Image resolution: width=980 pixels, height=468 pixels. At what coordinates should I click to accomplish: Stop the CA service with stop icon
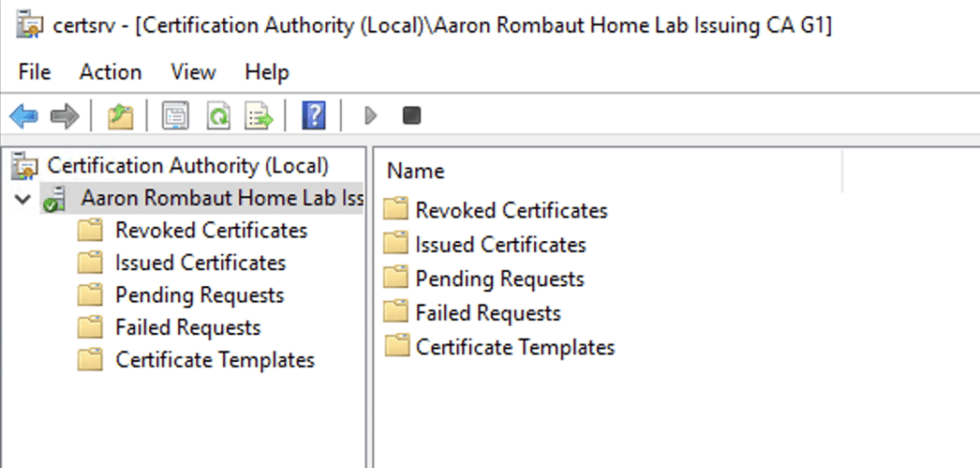pyautogui.click(x=412, y=117)
